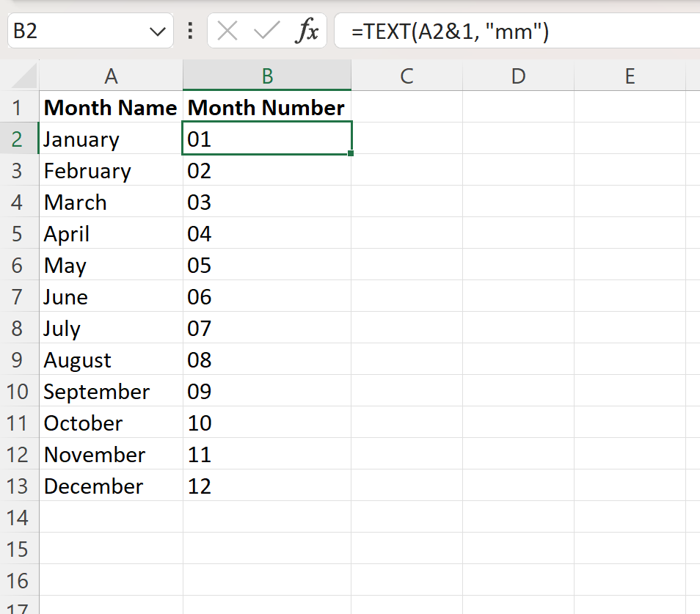Screen dimensions: 700x614
Task: Select row 1 header
Action: coord(19,108)
